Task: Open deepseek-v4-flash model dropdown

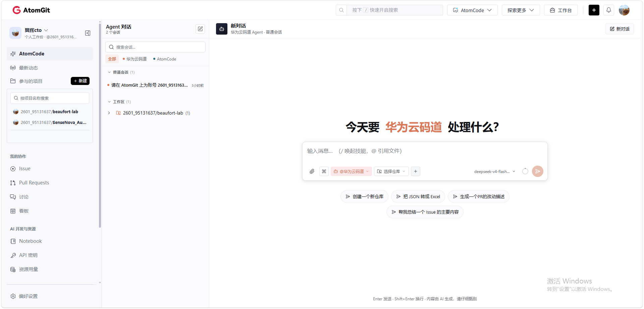Action: click(494, 171)
